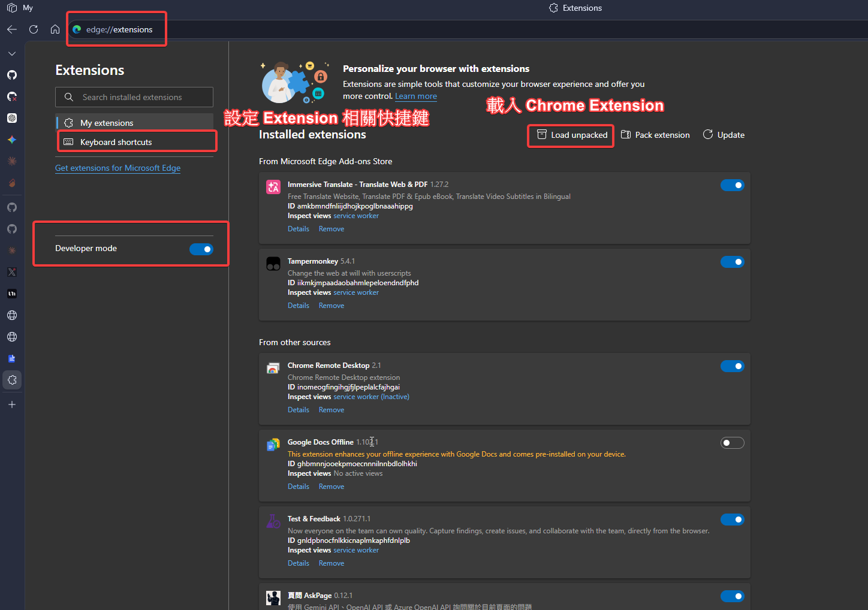
Task: Select My extensions in the sidebar
Action: [107, 123]
